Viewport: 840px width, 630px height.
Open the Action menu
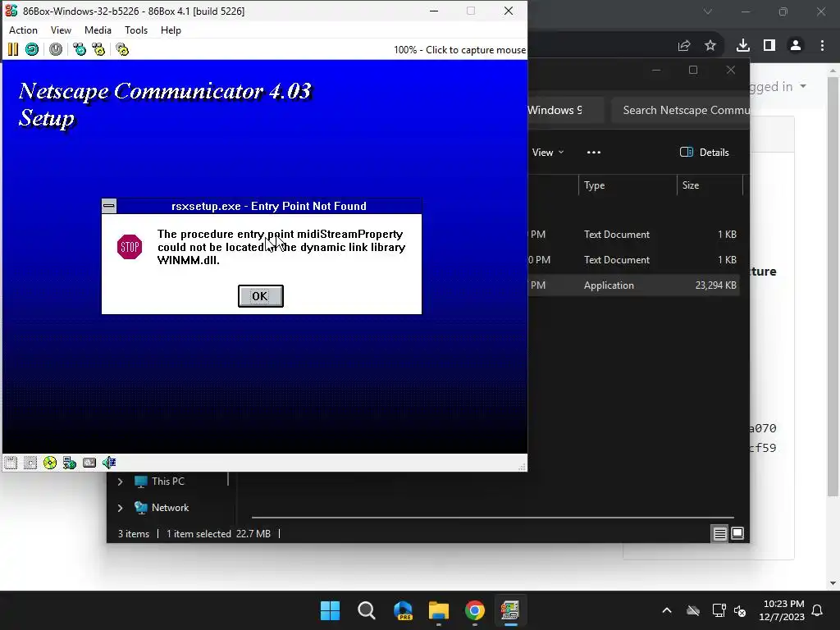(x=23, y=30)
